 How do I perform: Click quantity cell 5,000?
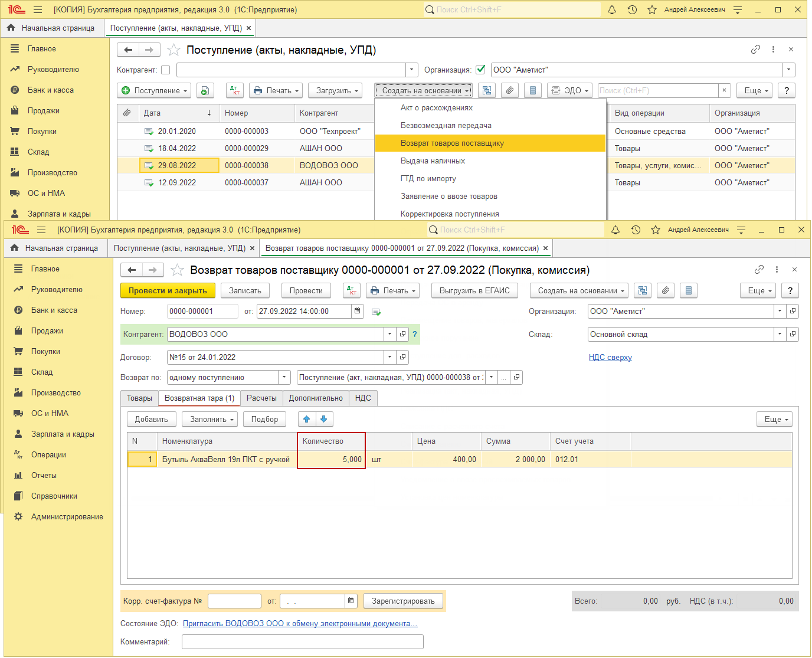[x=331, y=459]
